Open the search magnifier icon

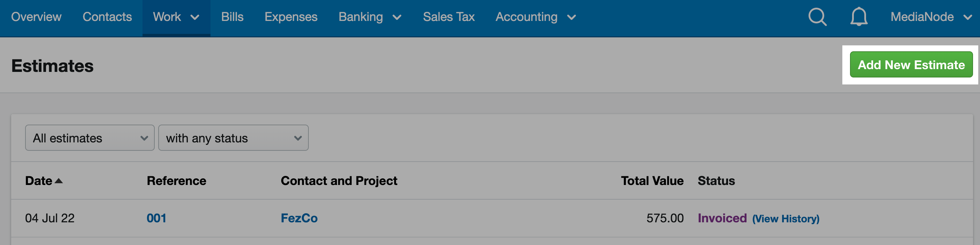click(817, 17)
